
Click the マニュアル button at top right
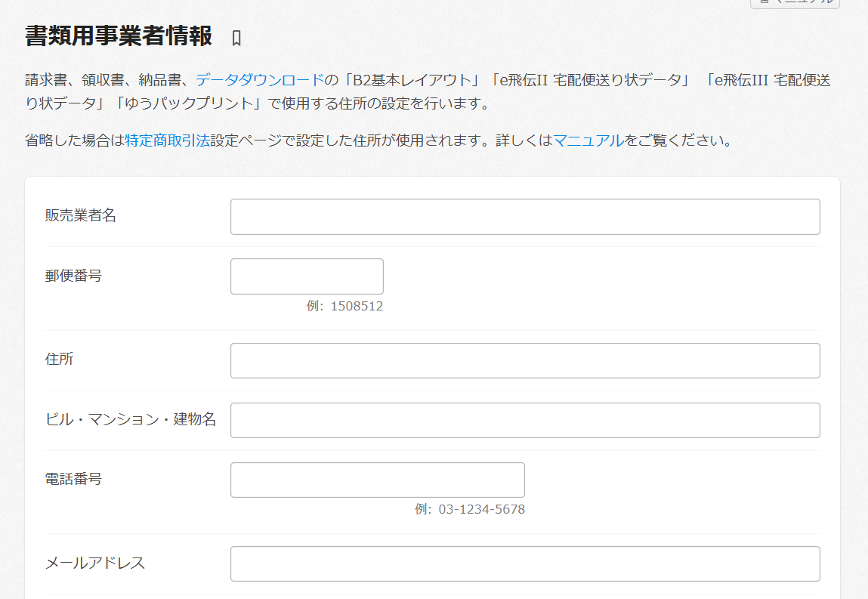click(x=795, y=3)
